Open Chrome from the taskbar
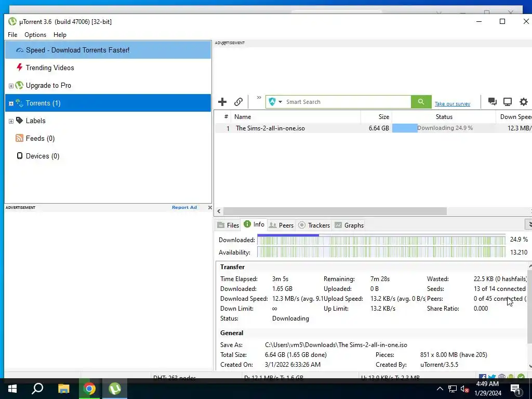Viewport: 532px width, 399px height. (x=89, y=389)
